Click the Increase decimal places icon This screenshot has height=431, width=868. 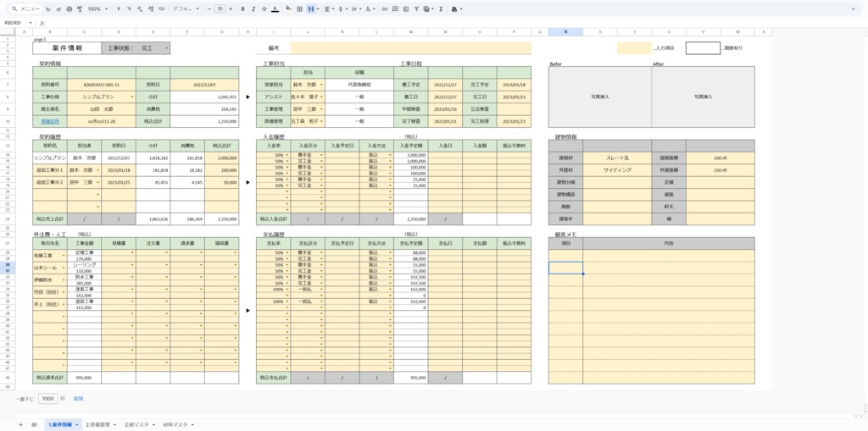coord(150,8)
